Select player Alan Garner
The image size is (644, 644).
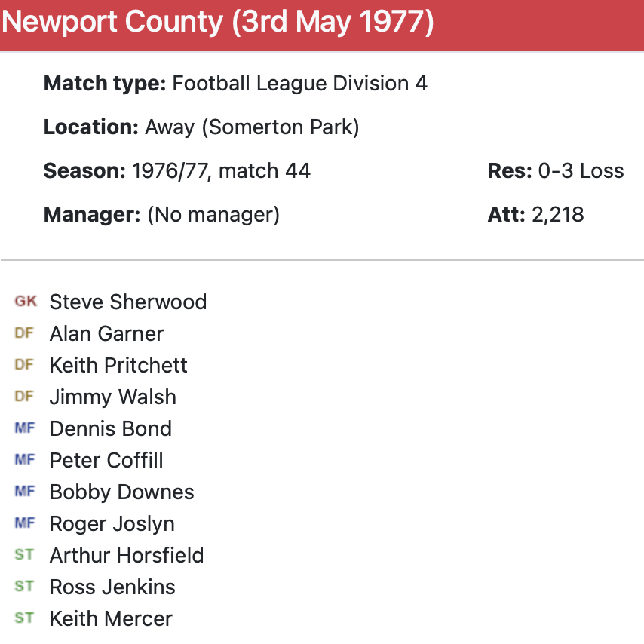click(106, 333)
